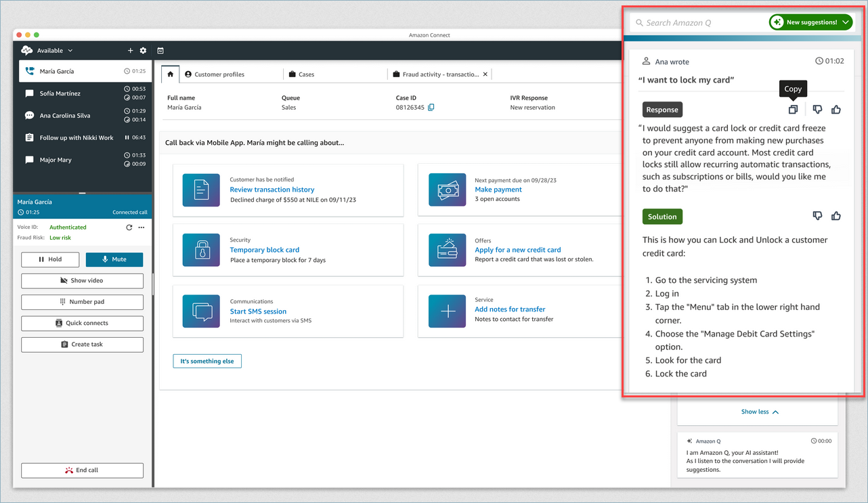Click Temporary block card link
The image size is (868, 503).
(x=265, y=250)
